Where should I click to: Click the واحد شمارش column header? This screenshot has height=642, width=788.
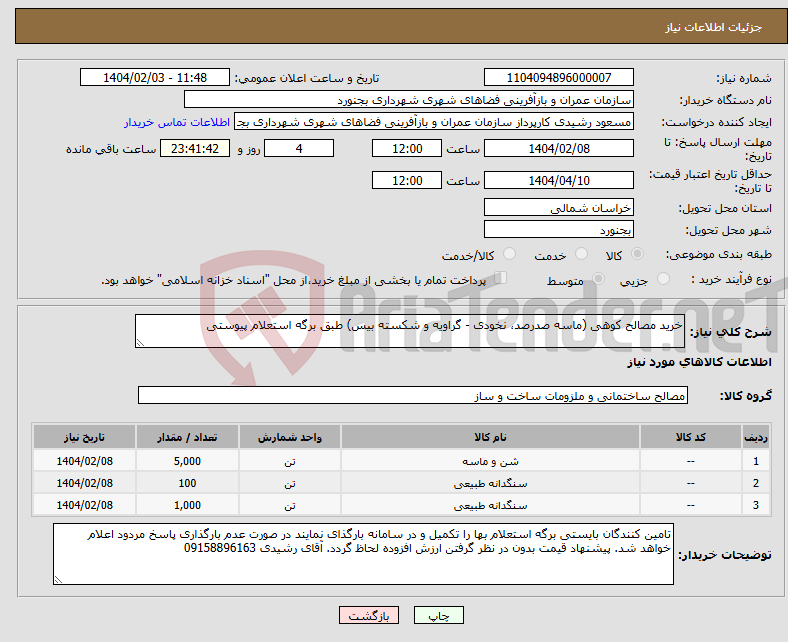click(290, 437)
